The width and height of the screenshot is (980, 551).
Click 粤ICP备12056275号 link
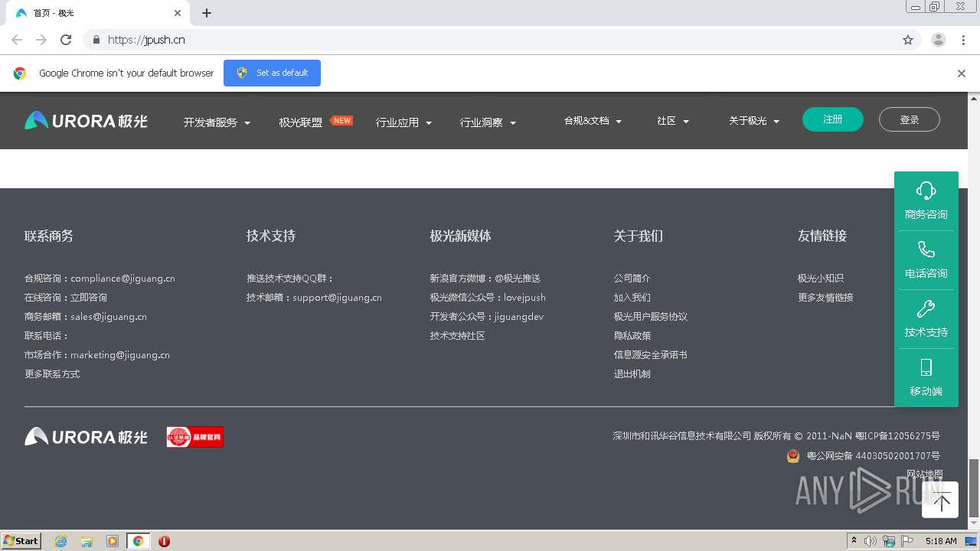pyautogui.click(x=897, y=436)
